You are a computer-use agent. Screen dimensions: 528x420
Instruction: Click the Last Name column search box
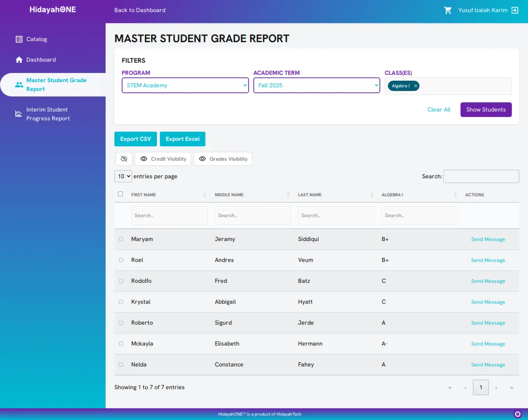point(336,216)
